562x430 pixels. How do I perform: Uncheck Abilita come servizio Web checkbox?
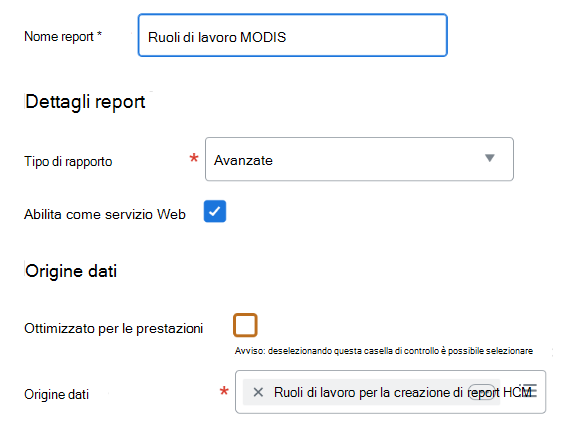click(x=215, y=211)
